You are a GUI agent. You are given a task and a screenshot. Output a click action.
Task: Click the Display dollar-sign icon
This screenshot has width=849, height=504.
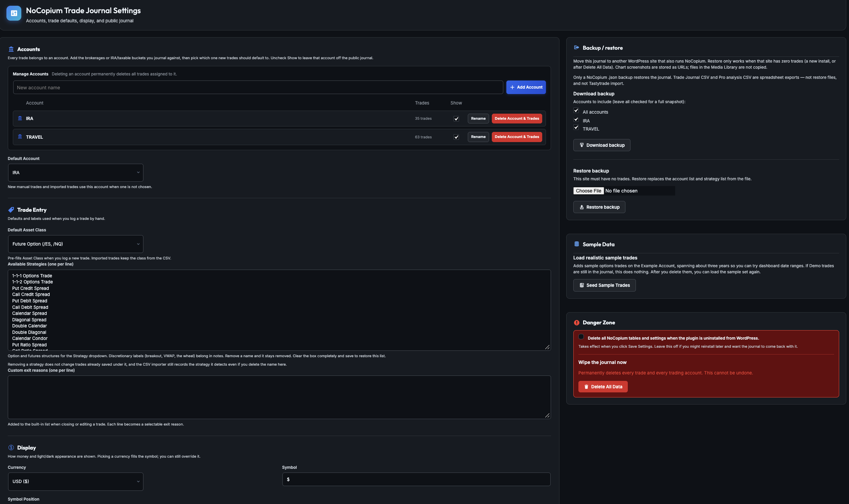(11, 447)
